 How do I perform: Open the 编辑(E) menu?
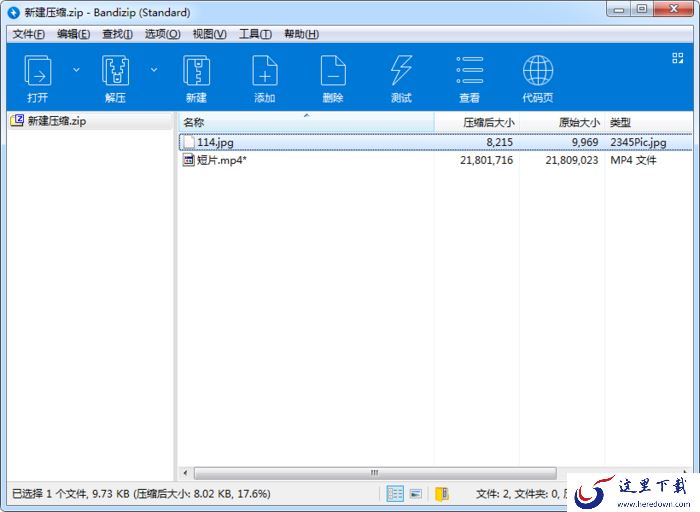[74, 34]
